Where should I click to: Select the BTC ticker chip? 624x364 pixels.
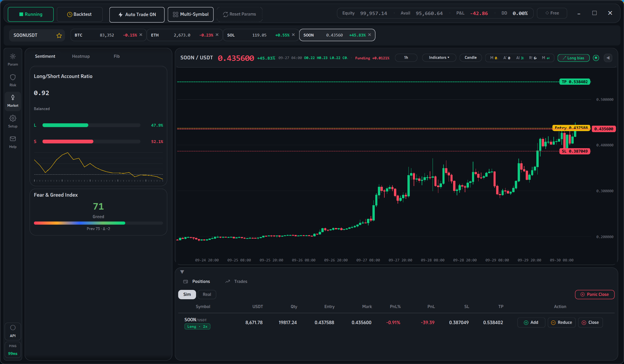coord(108,35)
